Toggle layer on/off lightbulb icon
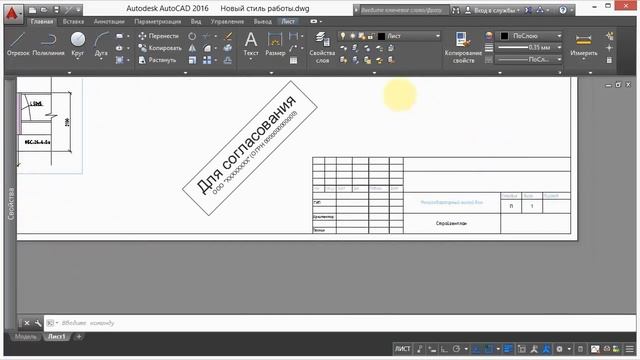The image size is (640, 360). [x=343, y=36]
